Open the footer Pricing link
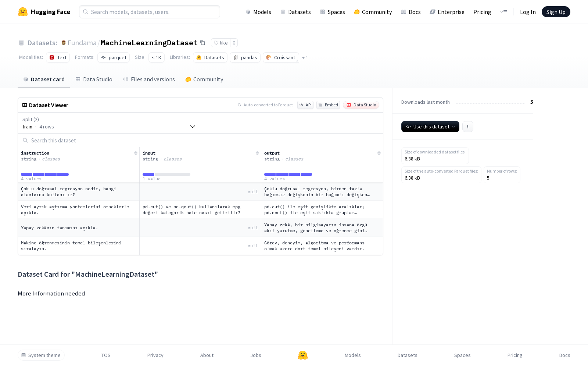Screen dimensions: 588x368 pyautogui.click(x=515, y=355)
